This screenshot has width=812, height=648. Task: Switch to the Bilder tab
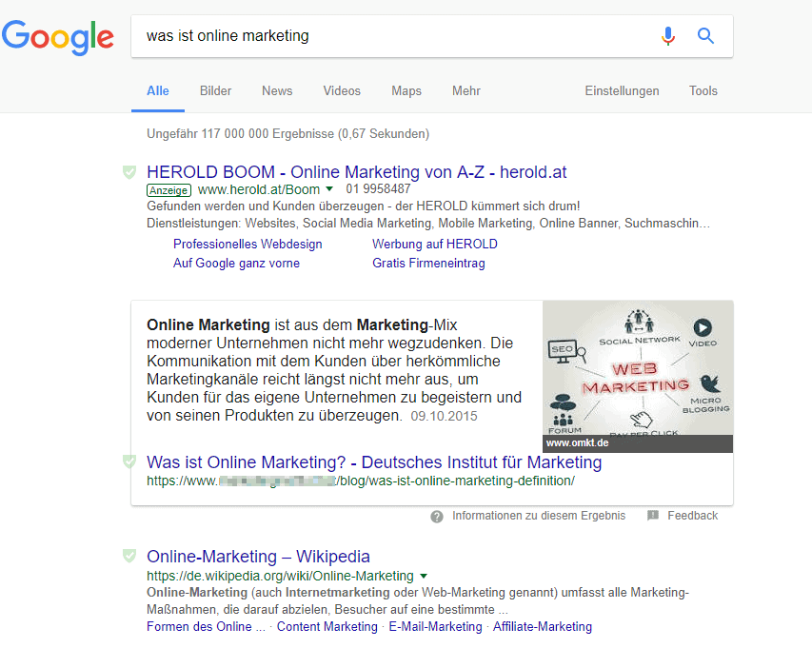coord(215,90)
